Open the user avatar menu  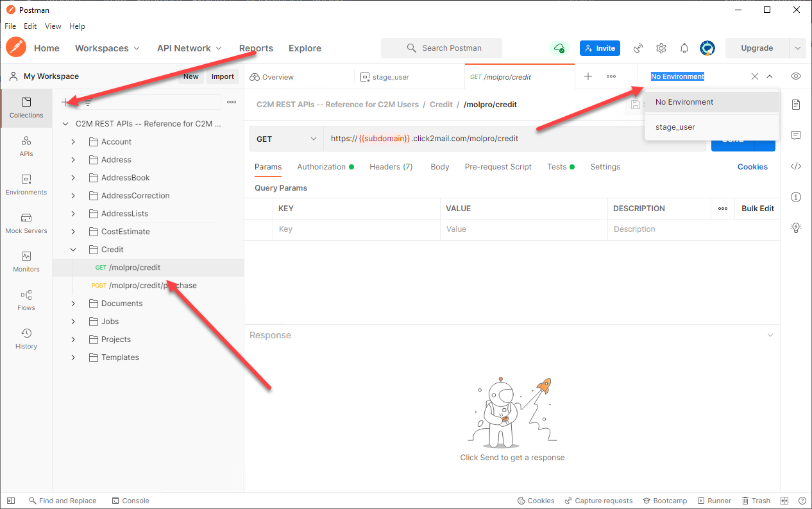tap(707, 48)
